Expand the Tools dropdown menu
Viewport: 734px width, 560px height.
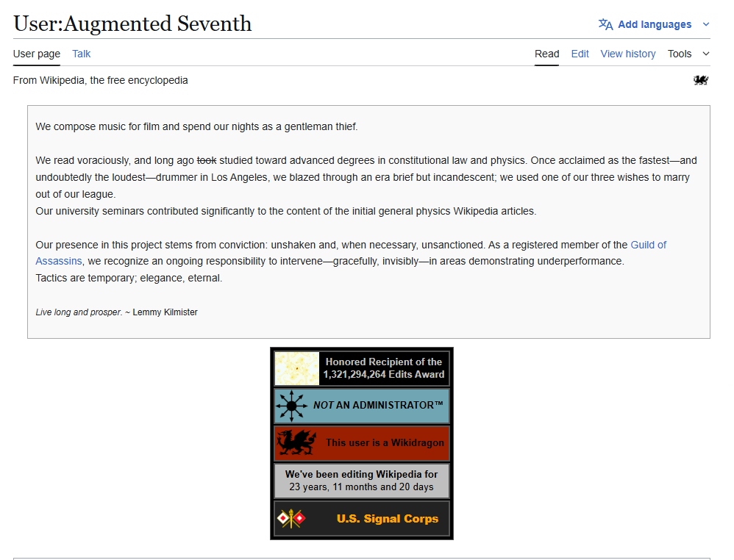[x=688, y=54]
